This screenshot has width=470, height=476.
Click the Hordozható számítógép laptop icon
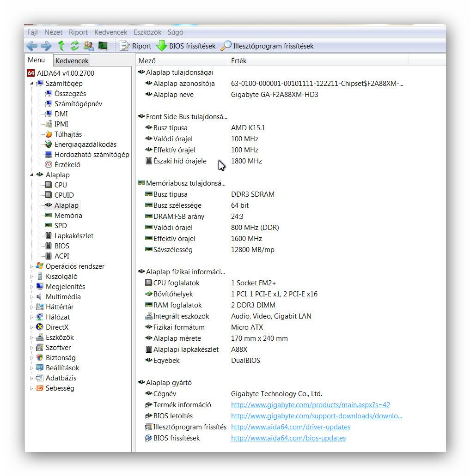click(49, 155)
